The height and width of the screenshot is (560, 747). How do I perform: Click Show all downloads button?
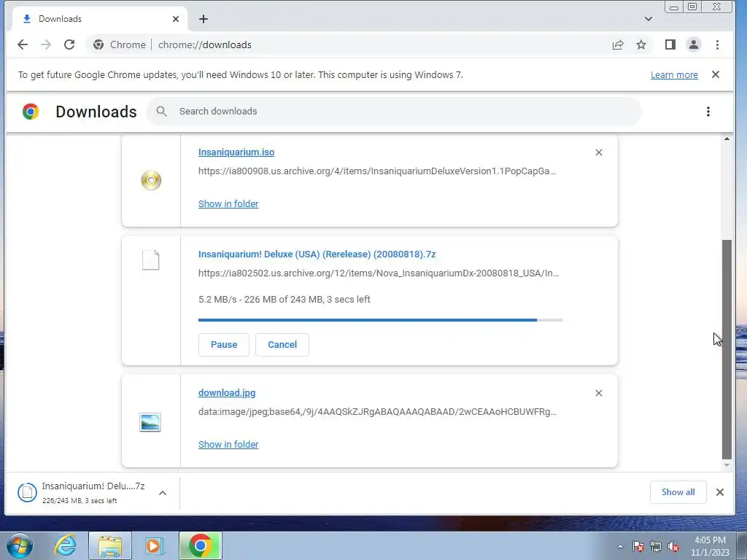tap(678, 492)
